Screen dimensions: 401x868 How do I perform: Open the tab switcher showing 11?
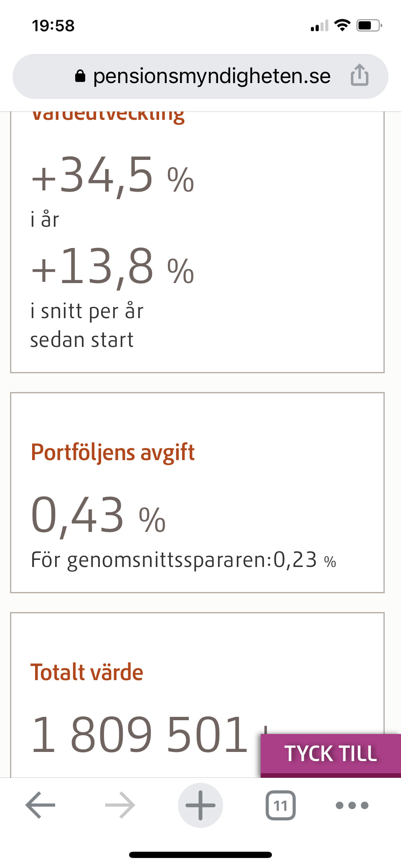point(280,805)
